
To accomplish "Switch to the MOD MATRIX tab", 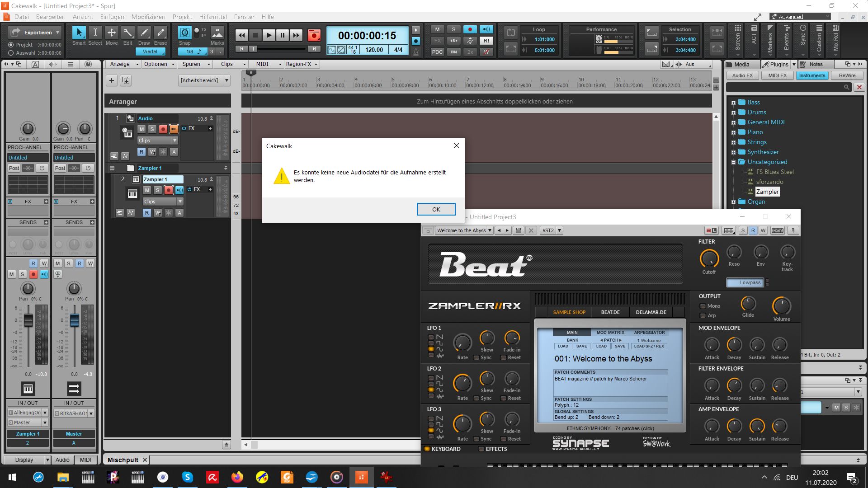I will pyautogui.click(x=610, y=332).
